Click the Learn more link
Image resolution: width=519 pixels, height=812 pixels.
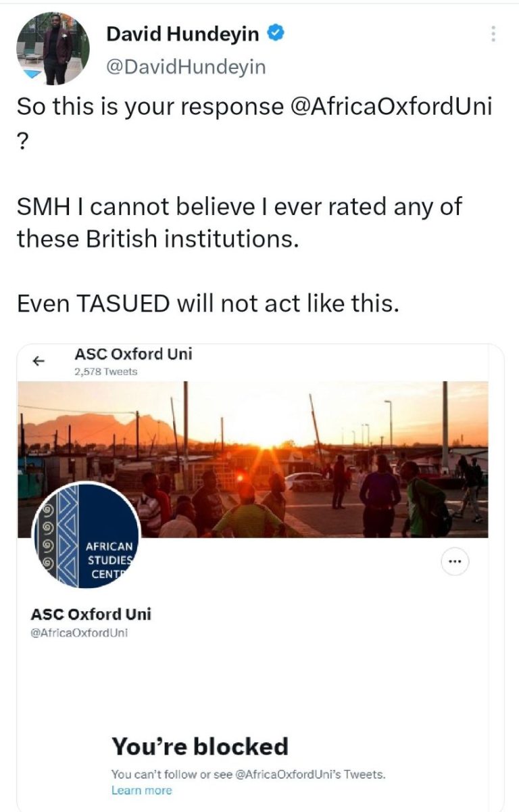(142, 790)
